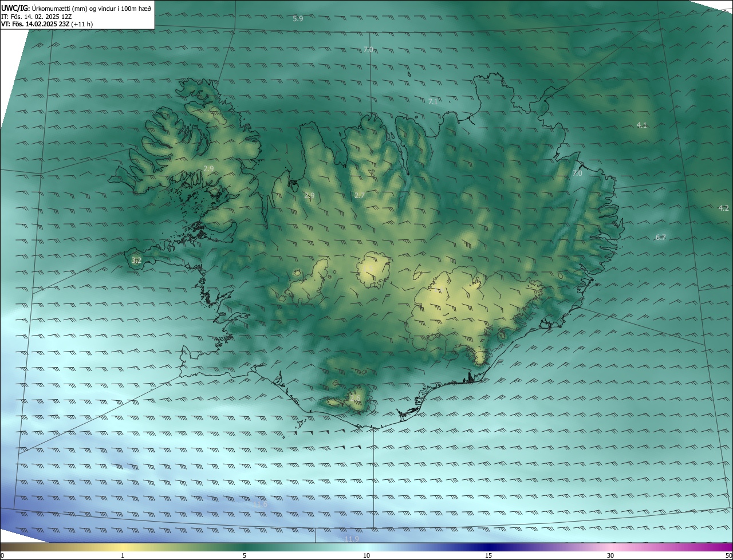The width and height of the screenshot is (733, 560).
Task: Pick the pale yellow color at colorbar 1
Action: pos(123,547)
